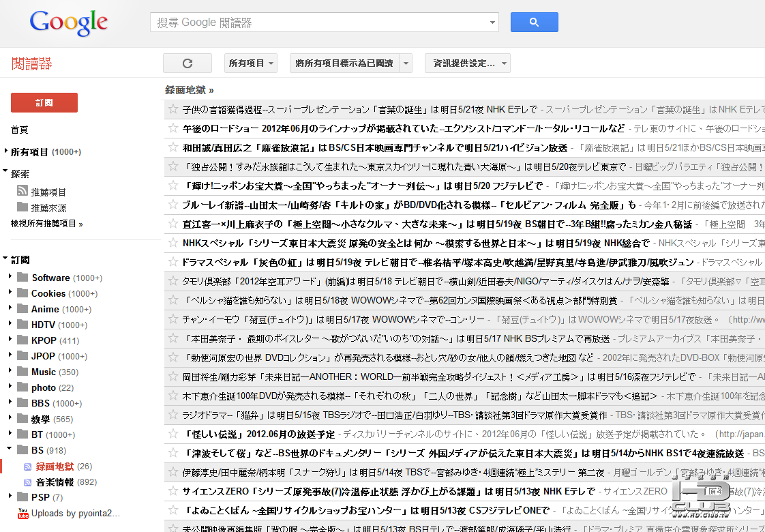This screenshot has width=765, height=532.
Task: Star the 「独占公開！すみだ水族館」 item
Action: [172, 166]
